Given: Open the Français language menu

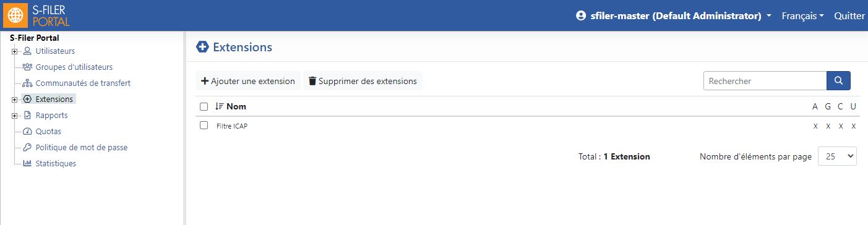Looking at the screenshot, I should point(802,16).
